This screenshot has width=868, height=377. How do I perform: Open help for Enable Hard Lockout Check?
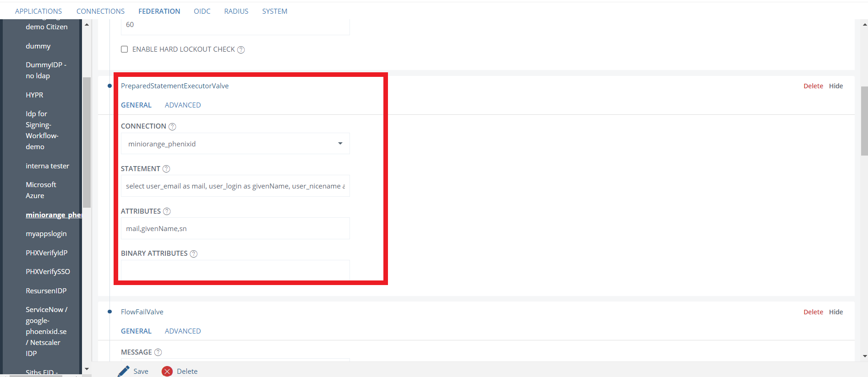pos(241,50)
